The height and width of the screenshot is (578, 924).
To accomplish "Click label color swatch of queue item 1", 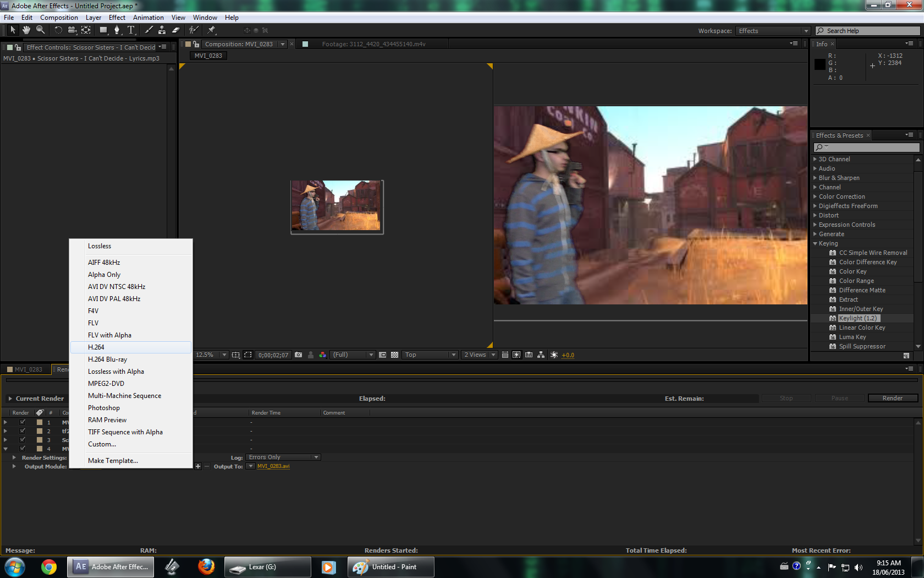I will coord(40,422).
